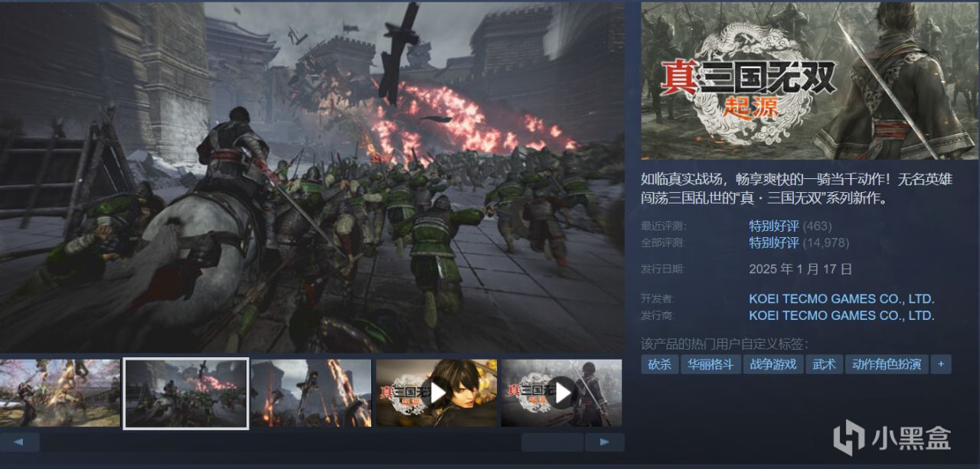The width and height of the screenshot is (980, 469).
Task: Click the 发行商 label
Action: click(x=658, y=315)
